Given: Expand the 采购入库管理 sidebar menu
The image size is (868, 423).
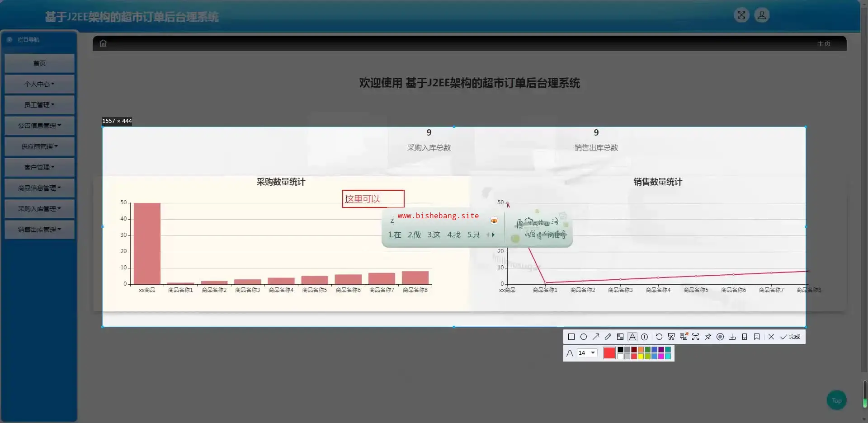Looking at the screenshot, I should click(39, 209).
